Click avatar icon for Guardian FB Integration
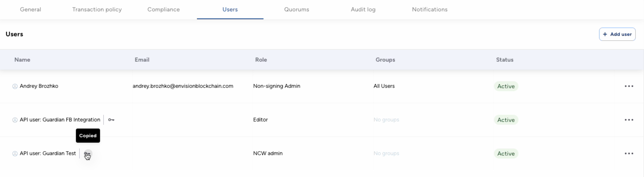 pos(15,120)
